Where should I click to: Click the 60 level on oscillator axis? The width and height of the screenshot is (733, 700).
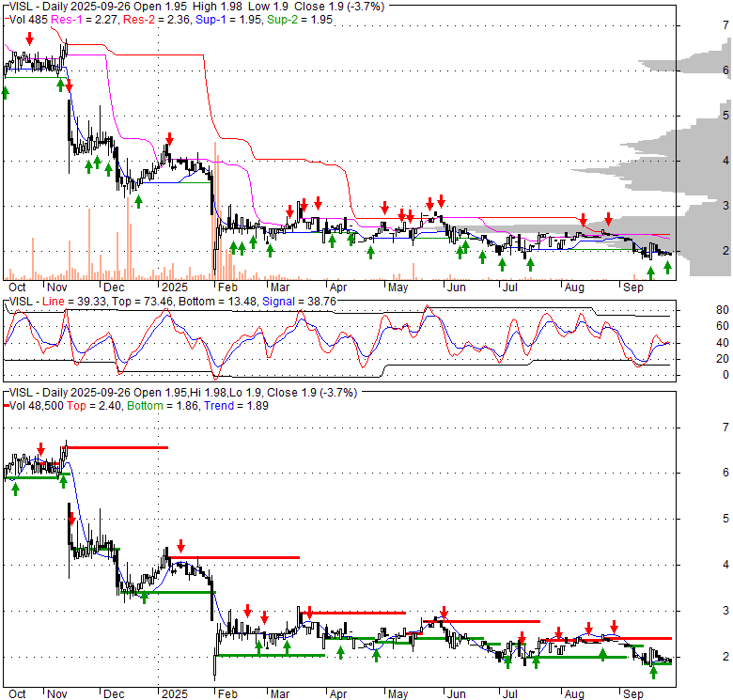pos(723,326)
